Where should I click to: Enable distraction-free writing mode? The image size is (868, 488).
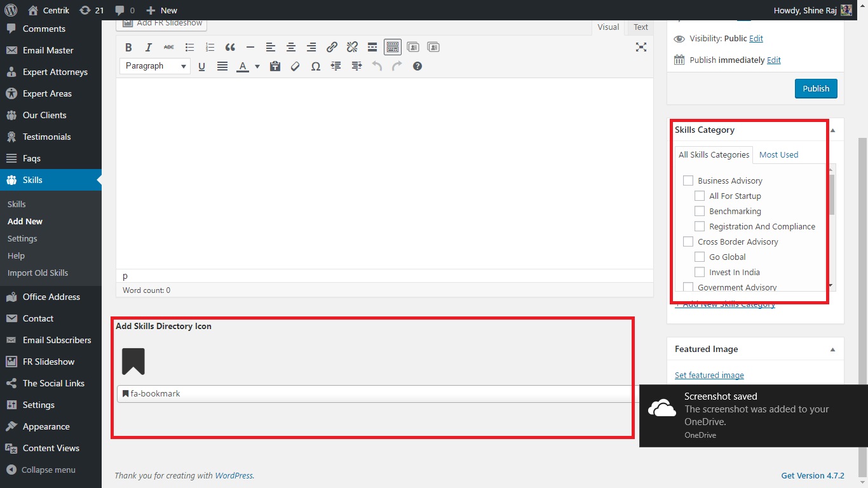coord(641,47)
